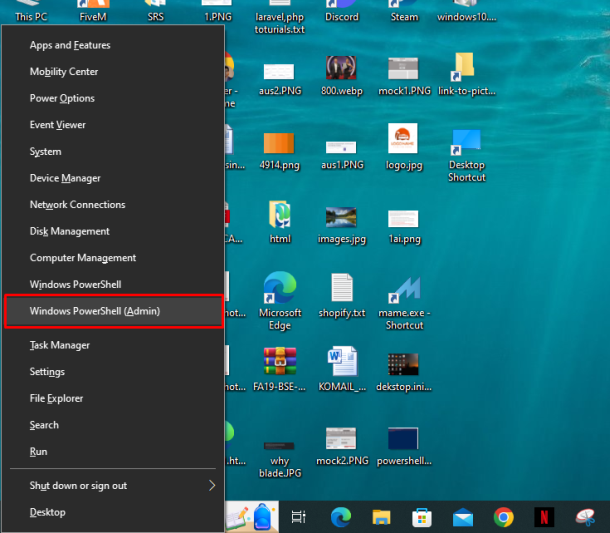The image size is (610, 533).
Task: Select the shopify.txt file icon
Action: 342,290
